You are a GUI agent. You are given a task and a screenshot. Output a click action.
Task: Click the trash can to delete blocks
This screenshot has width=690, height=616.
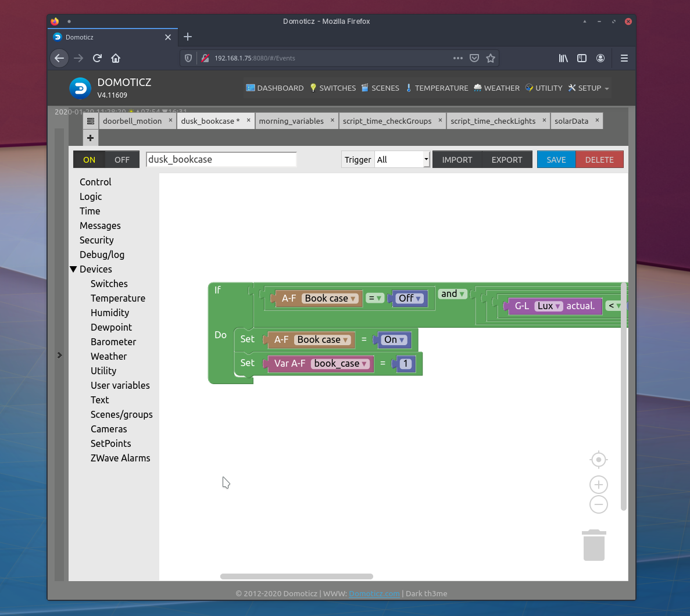click(594, 545)
